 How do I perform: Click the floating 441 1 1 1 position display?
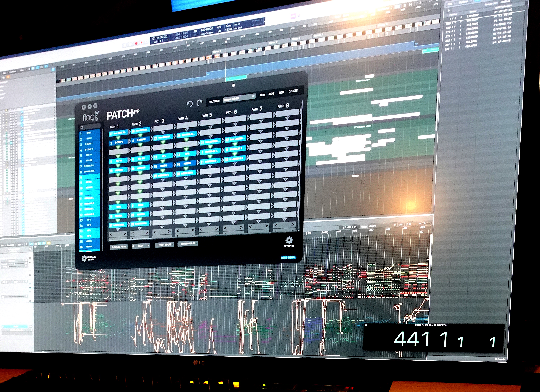(434, 338)
